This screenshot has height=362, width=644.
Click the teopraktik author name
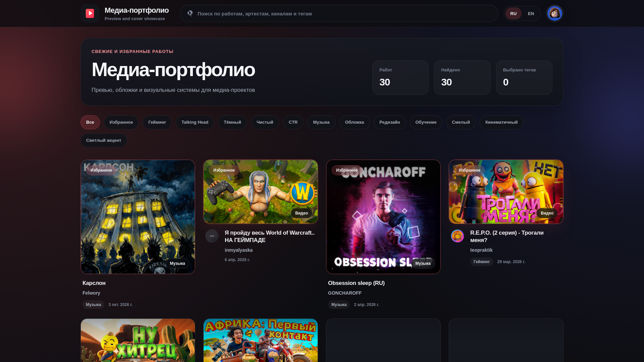(x=481, y=250)
